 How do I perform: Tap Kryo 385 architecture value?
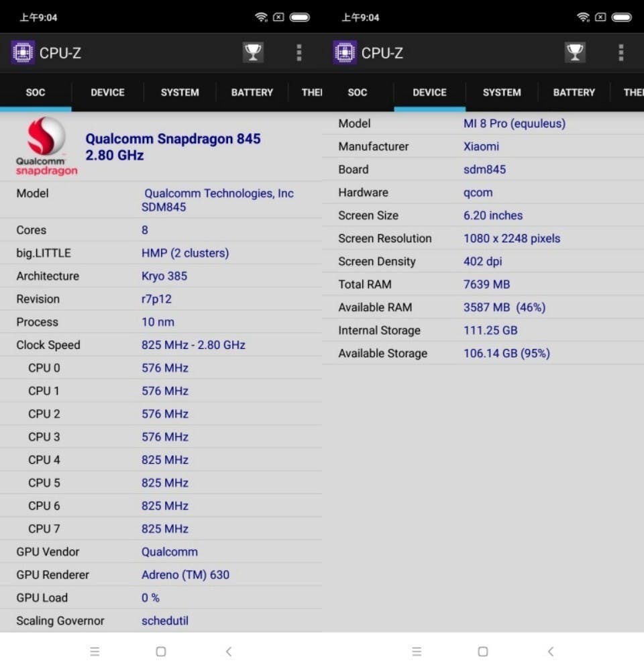[x=164, y=276]
